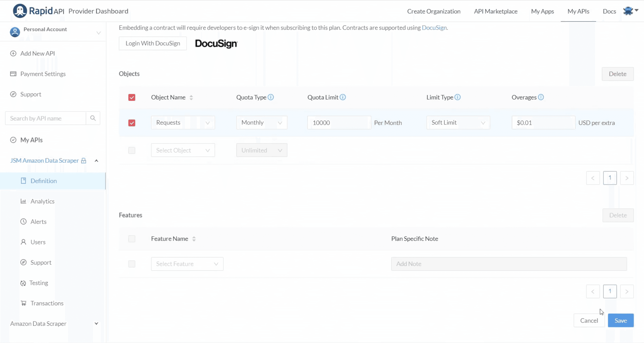Click the Add Note field
Screen dimensions: 644x343
tap(509, 264)
